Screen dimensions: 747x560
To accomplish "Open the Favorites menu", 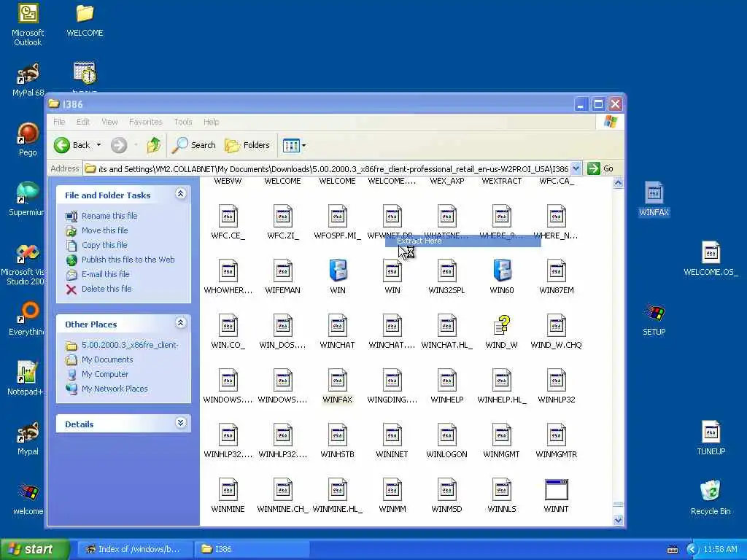I will [x=145, y=122].
